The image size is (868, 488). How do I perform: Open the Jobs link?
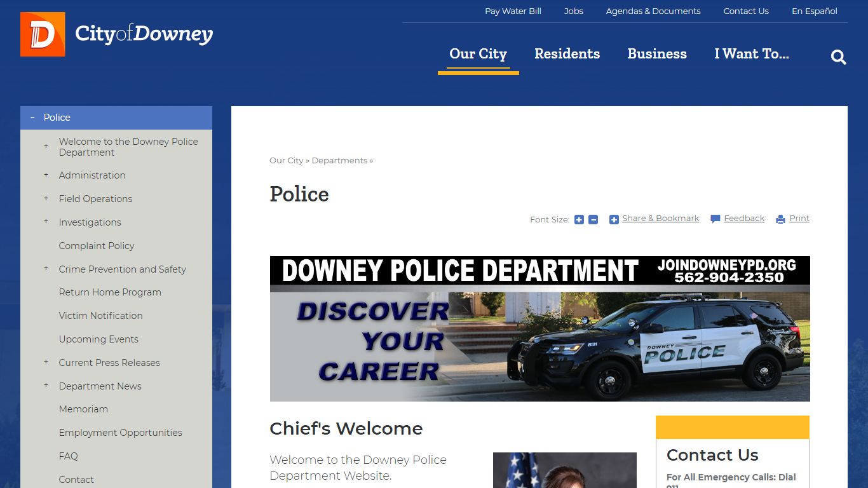[x=574, y=11]
